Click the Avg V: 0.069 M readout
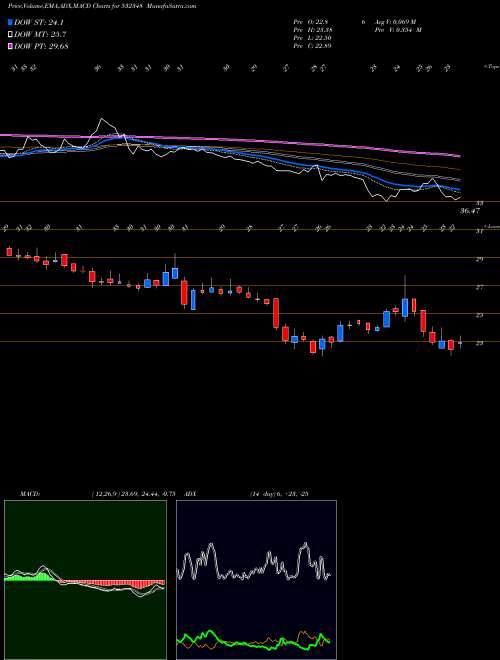The height and width of the screenshot is (660, 500). point(394,21)
